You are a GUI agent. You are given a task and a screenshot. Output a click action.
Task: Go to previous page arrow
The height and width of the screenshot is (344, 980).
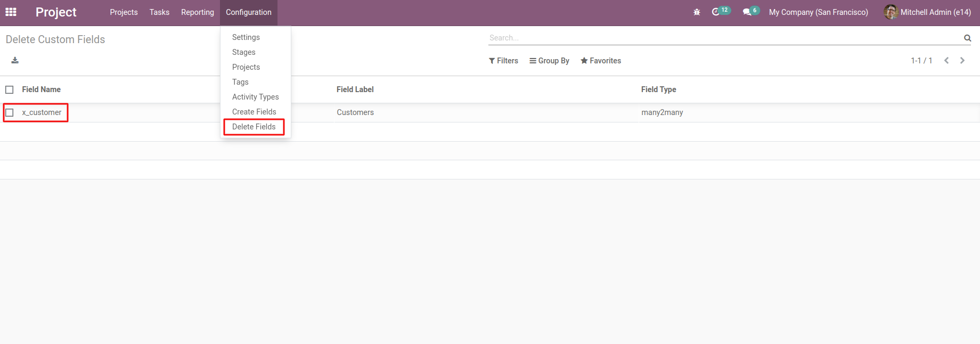tap(946, 61)
